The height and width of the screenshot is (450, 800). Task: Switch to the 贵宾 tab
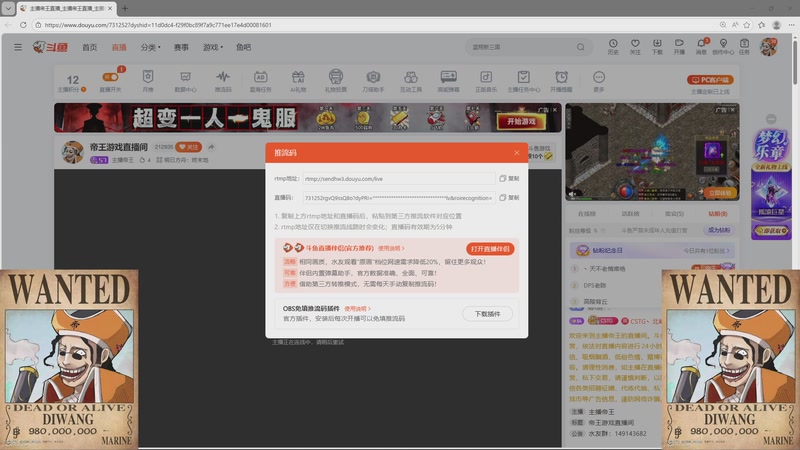click(x=674, y=214)
